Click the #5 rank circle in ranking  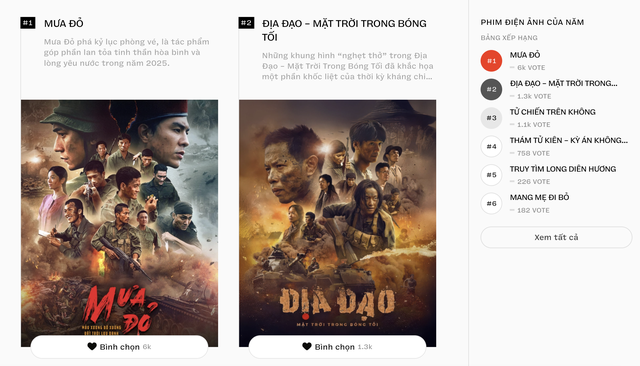pos(491,175)
